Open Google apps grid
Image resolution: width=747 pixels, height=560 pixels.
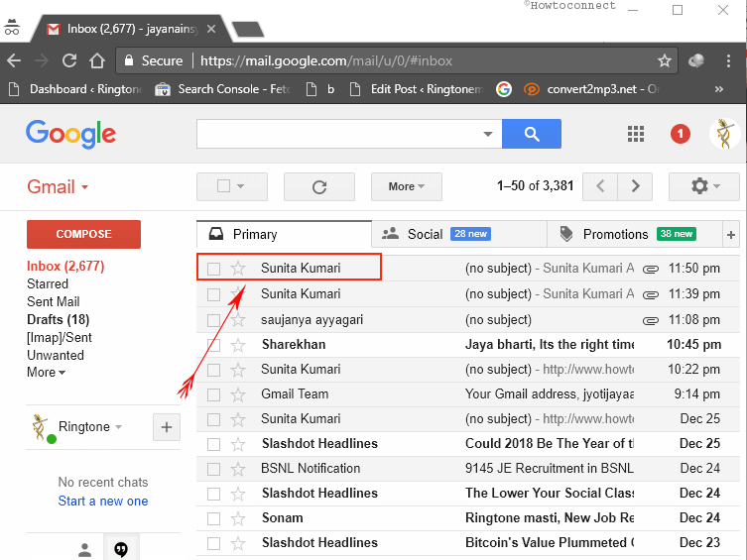(636, 134)
